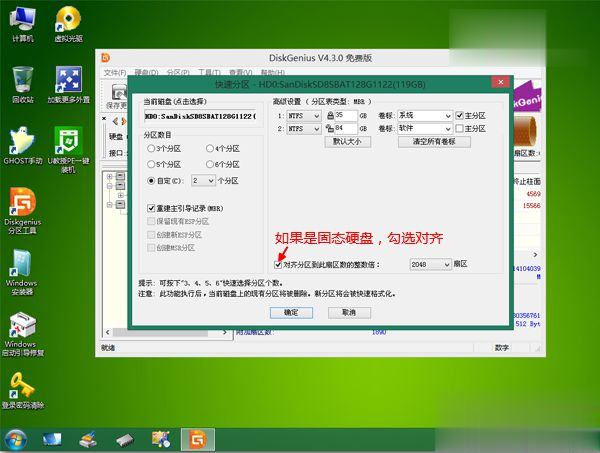Open the 分区(P) menu

178,72
